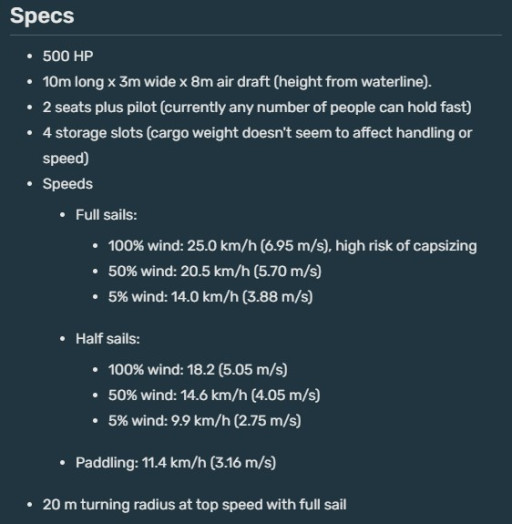
Task: Click the boat dimensions line with air draft
Action: click(x=237, y=82)
